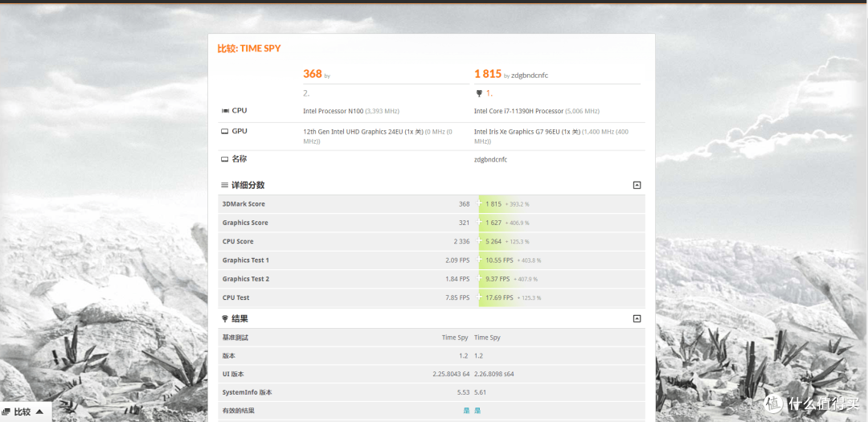Click the Graphics Score row label

tap(245, 223)
